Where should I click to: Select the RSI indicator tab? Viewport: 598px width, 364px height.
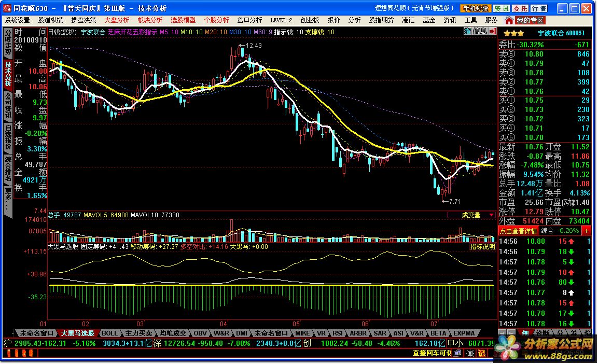pyautogui.click(x=338, y=333)
